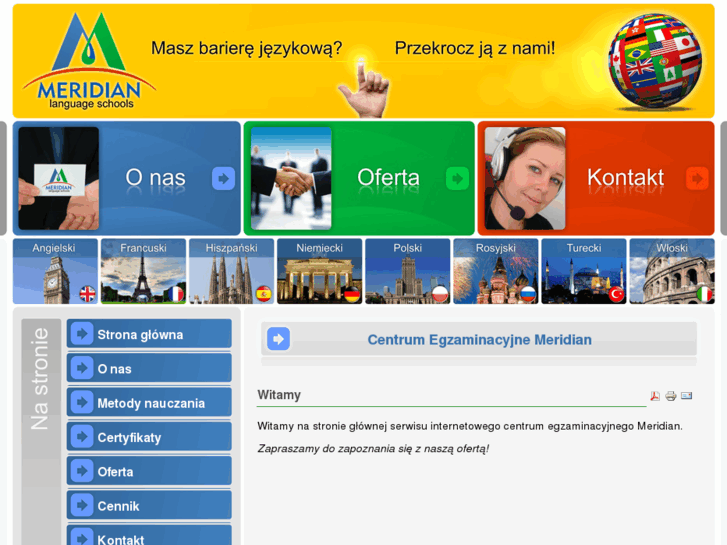Screen dimensions: 727x545
Task: Open Strona główna in sidebar menu
Action: point(149,333)
